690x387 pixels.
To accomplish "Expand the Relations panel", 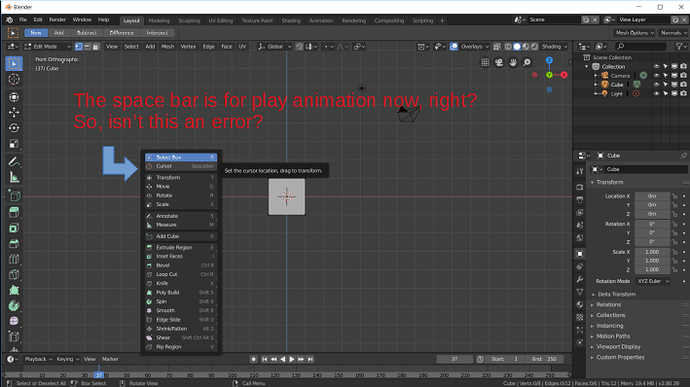I will tap(609, 305).
